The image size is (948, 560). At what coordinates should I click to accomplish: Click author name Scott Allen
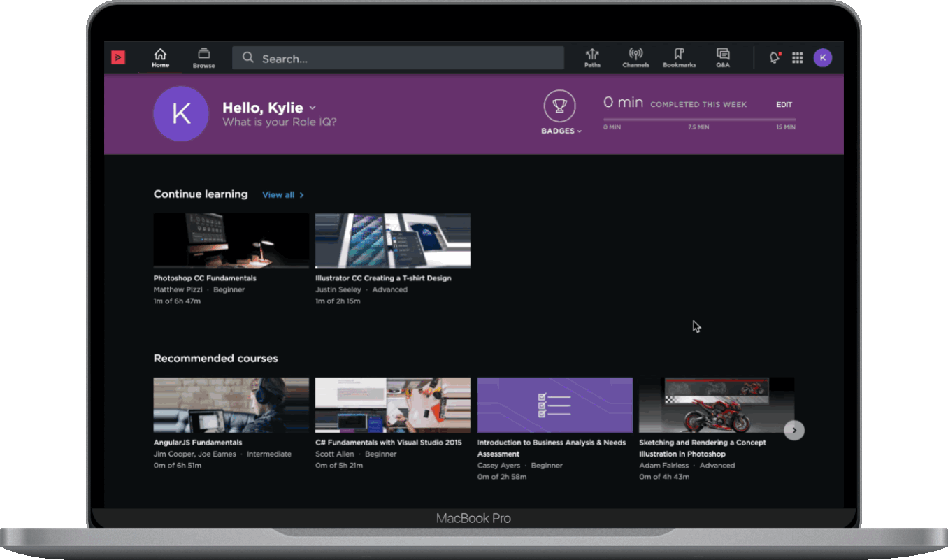(x=335, y=454)
